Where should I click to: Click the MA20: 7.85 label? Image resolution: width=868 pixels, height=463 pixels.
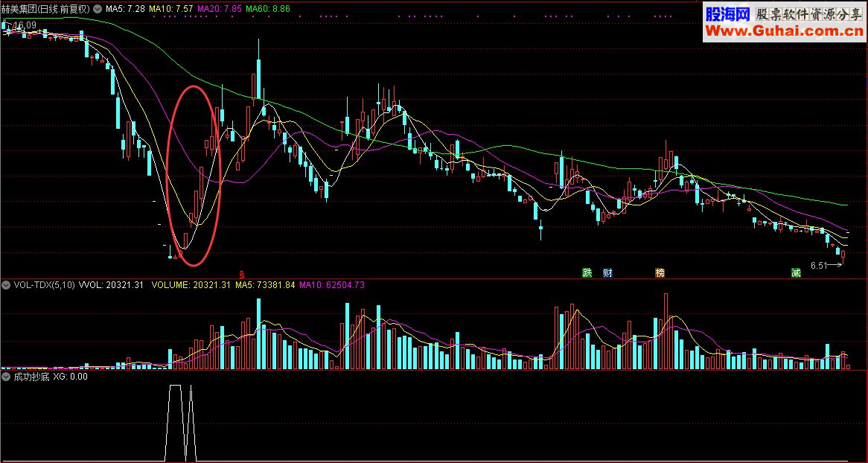[x=219, y=9]
